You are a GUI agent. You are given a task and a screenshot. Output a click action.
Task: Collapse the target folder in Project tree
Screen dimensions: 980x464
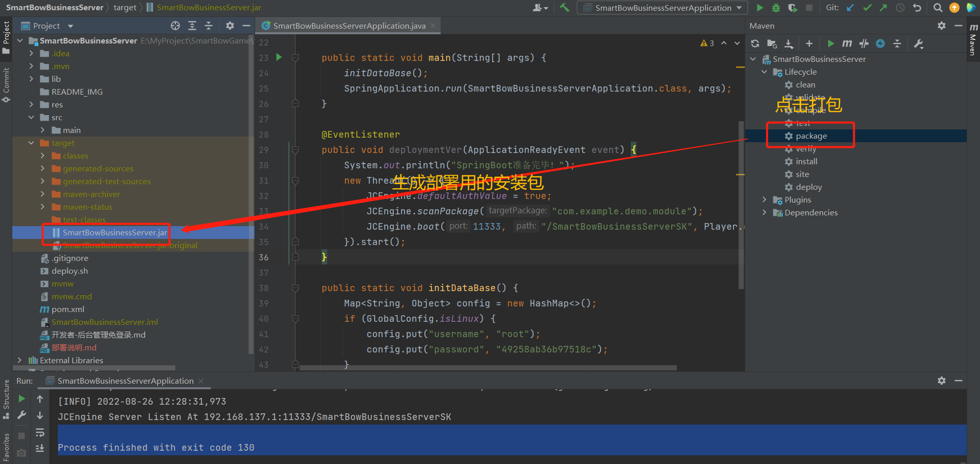click(x=31, y=143)
